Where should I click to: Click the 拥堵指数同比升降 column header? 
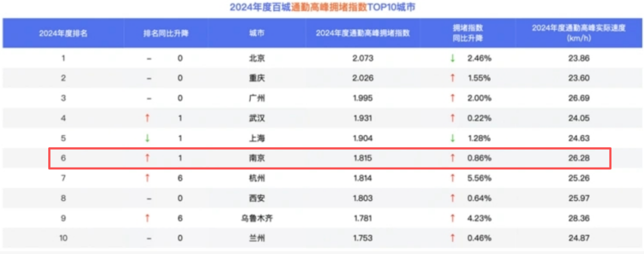[467, 33]
